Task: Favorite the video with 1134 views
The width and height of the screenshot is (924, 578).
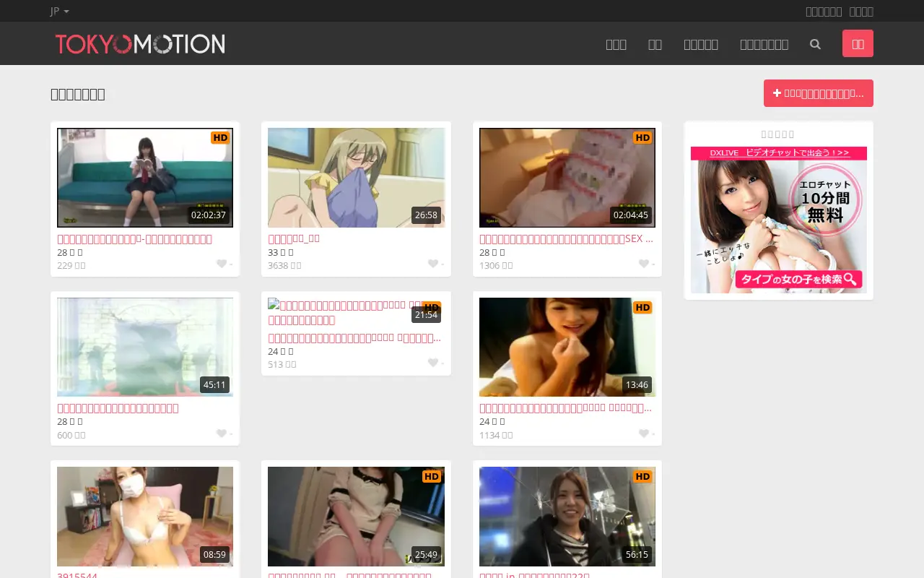Action: pyautogui.click(x=644, y=433)
